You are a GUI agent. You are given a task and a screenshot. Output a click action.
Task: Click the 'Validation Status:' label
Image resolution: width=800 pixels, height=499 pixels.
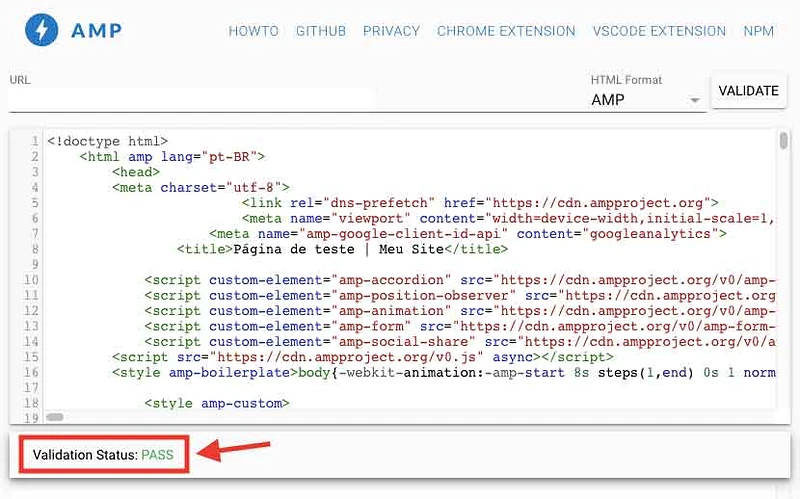pyautogui.click(x=85, y=455)
